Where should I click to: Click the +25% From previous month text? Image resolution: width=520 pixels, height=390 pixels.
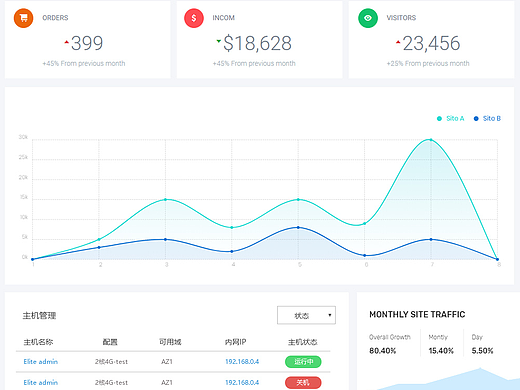click(x=428, y=63)
